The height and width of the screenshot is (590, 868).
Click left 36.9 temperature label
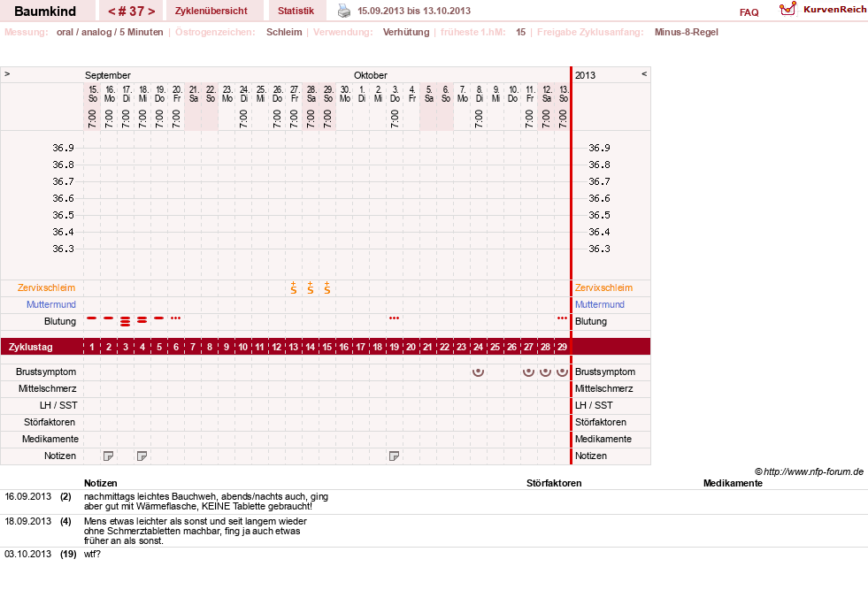point(63,148)
